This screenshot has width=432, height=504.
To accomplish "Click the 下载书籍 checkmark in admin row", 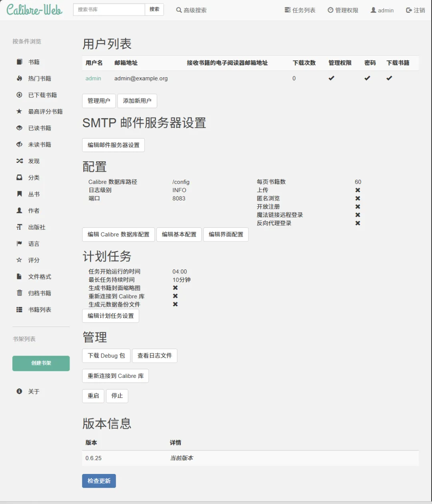I will (x=389, y=78).
